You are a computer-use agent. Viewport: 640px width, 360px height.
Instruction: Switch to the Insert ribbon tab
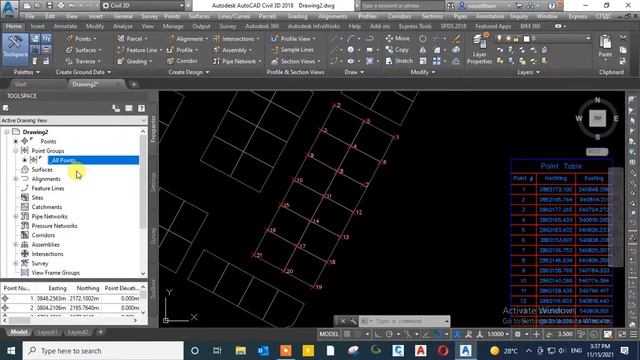point(38,26)
